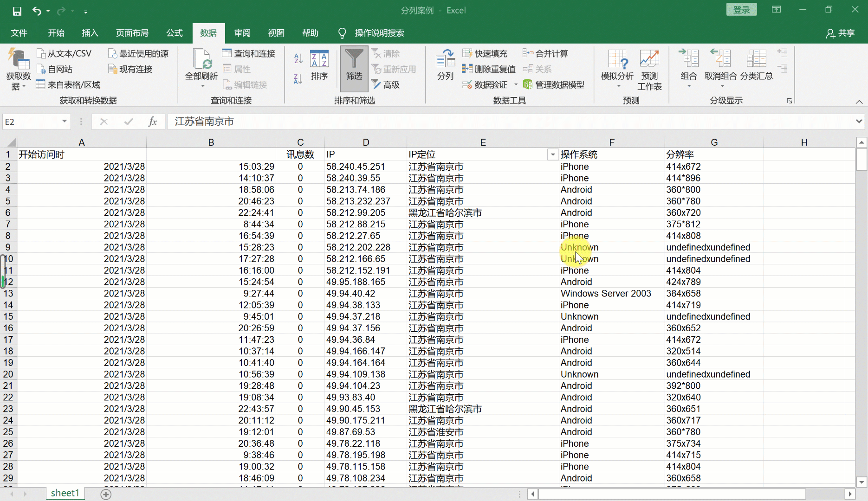868x501 pixels.
Task: Open the IP定位 column filter dropdown
Action: (x=552, y=155)
